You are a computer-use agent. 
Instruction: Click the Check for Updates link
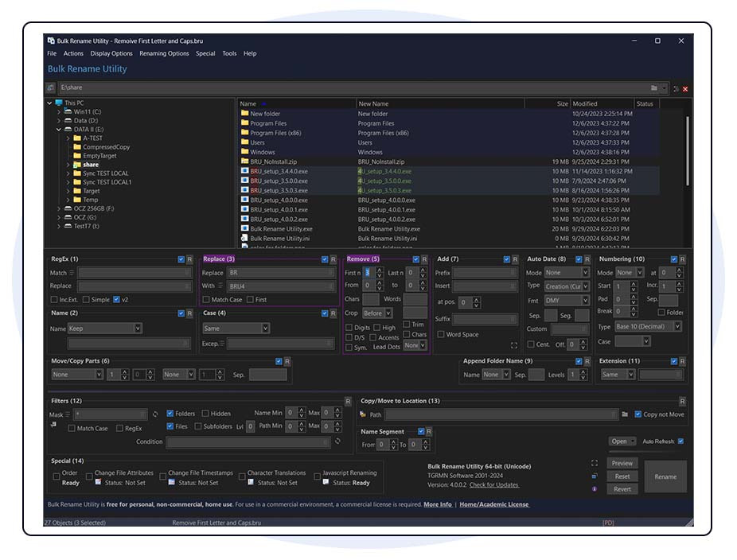pos(493,484)
